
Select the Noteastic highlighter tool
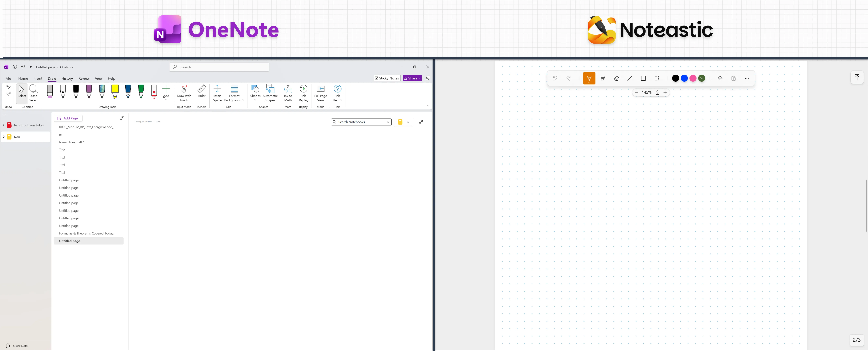[x=603, y=78]
